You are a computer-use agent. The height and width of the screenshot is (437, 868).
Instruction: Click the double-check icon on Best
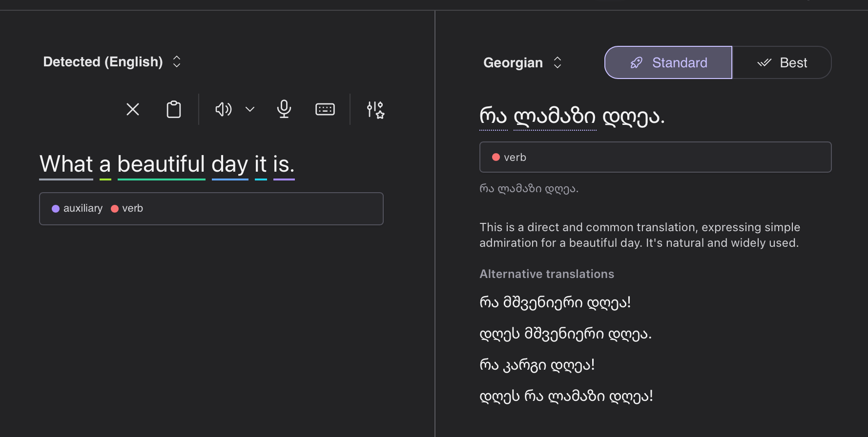[x=764, y=62]
